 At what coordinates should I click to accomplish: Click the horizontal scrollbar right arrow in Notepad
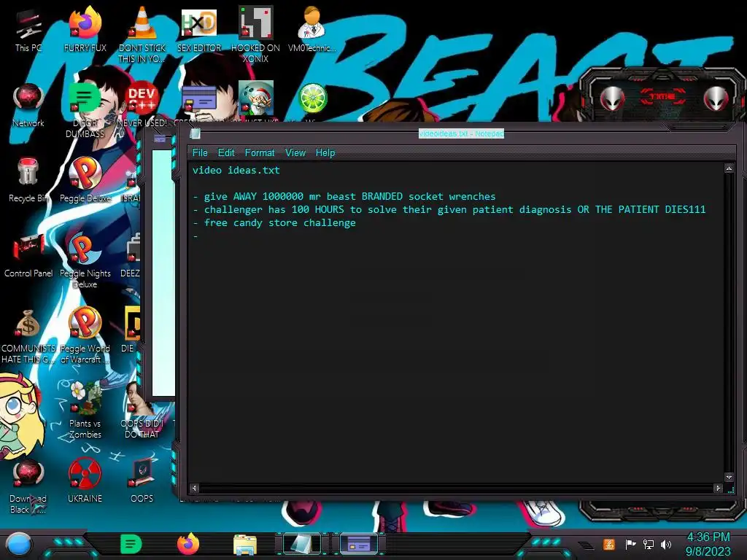coord(718,488)
